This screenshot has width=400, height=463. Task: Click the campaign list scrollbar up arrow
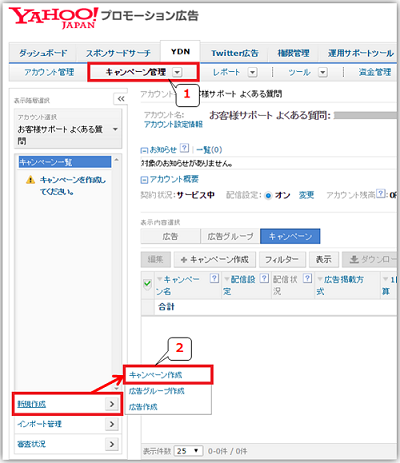pyautogui.click(x=116, y=160)
